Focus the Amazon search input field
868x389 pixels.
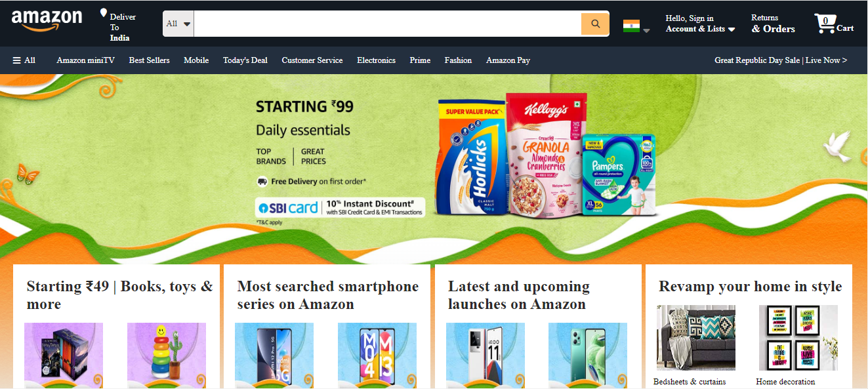(x=387, y=24)
